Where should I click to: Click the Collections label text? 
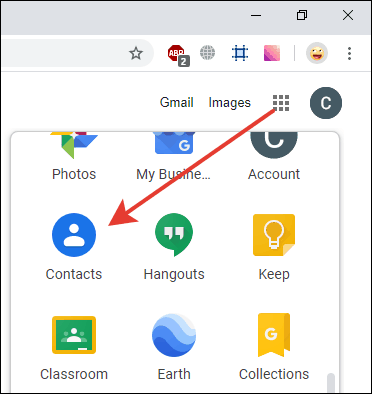274,374
